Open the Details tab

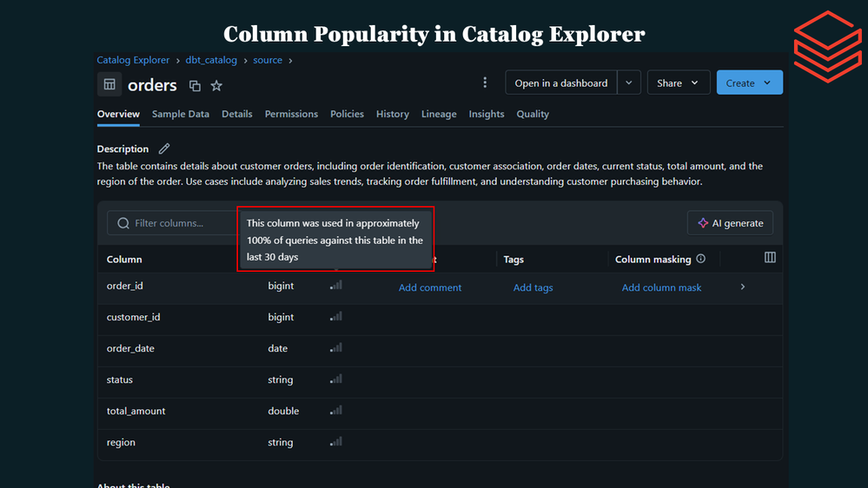[x=237, y=114]
